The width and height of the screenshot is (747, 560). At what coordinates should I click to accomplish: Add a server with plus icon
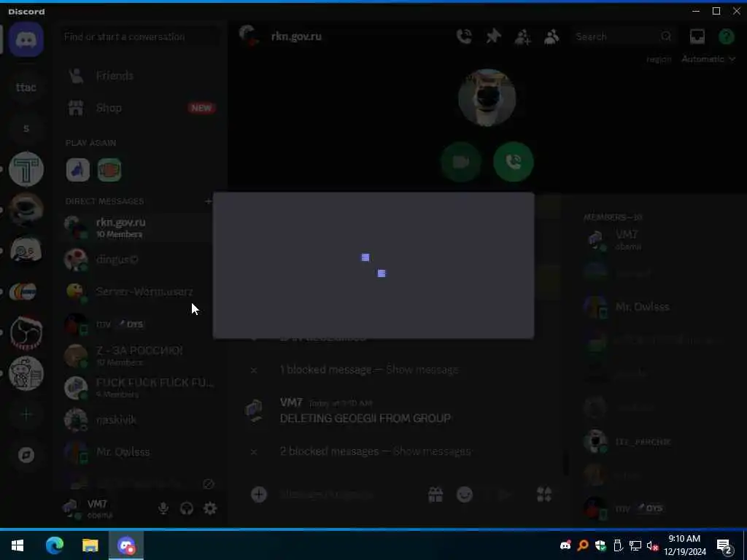coord(26,414)
